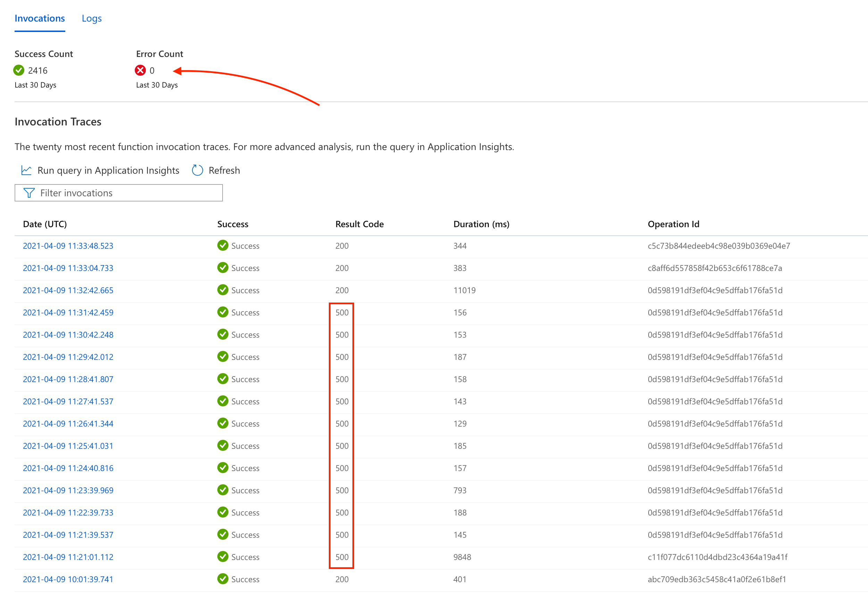Open invocation 2021-04-09 11:31:42.459
This screenshot has height=594, width=868.
point(68,312)
